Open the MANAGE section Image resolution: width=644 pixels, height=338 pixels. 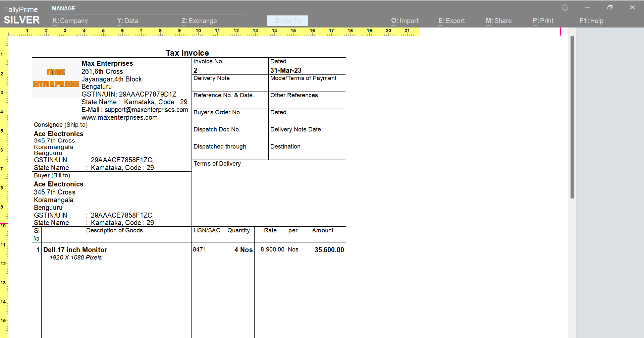click(63, 8)
